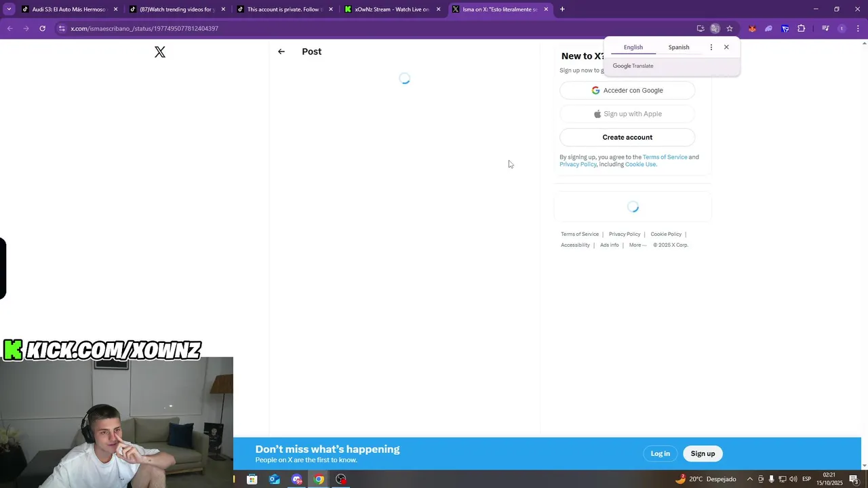Screen dimensions: 868x488
Task: Click the Sign up button in banner
Action: [x=703, y=453]
